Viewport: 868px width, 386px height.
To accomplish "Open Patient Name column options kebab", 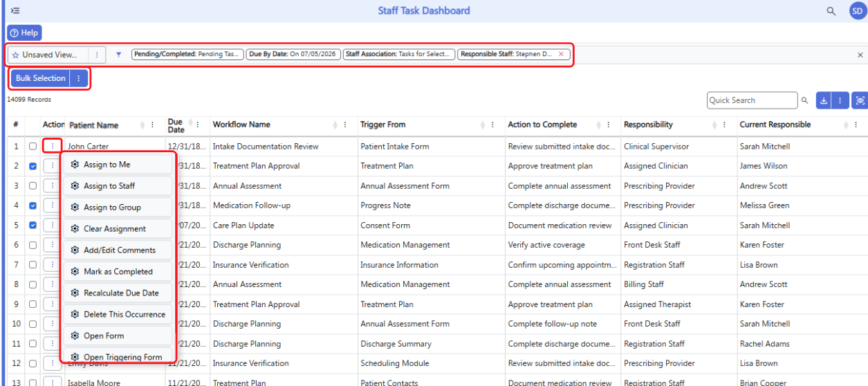I will (x=153, y=125).
